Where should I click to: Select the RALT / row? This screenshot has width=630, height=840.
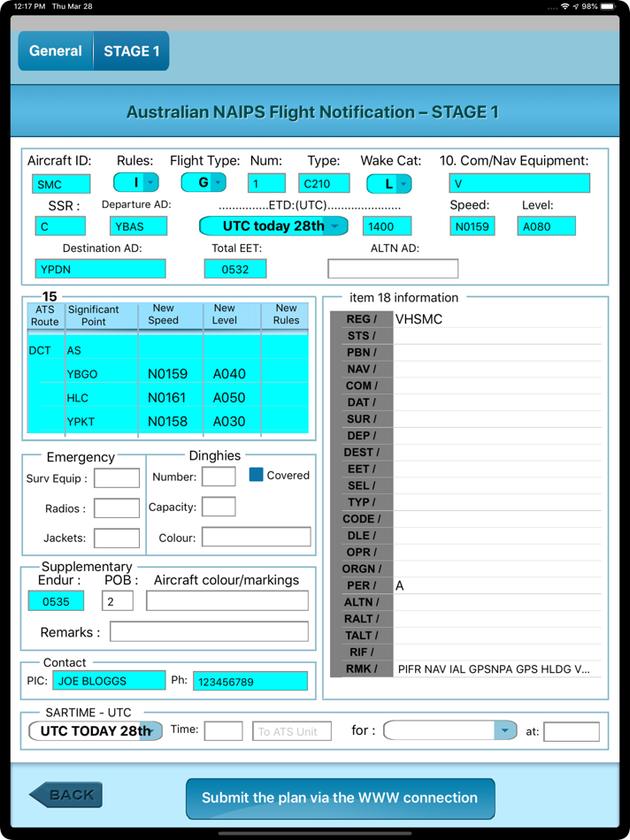pos(466,619)
